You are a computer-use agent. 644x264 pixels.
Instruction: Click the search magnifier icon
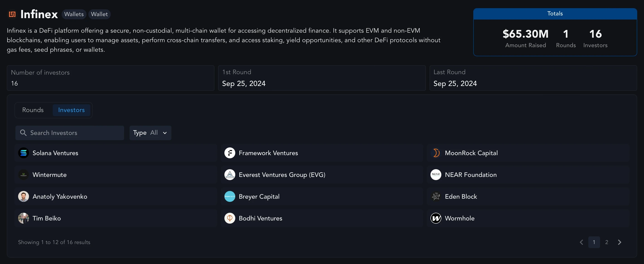(x=23, y=133)
